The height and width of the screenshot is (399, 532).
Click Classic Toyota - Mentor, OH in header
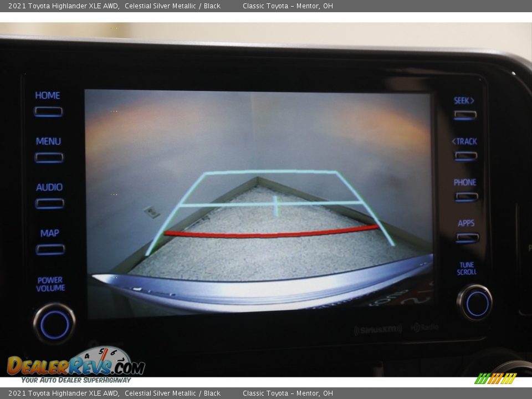(288, 6)
